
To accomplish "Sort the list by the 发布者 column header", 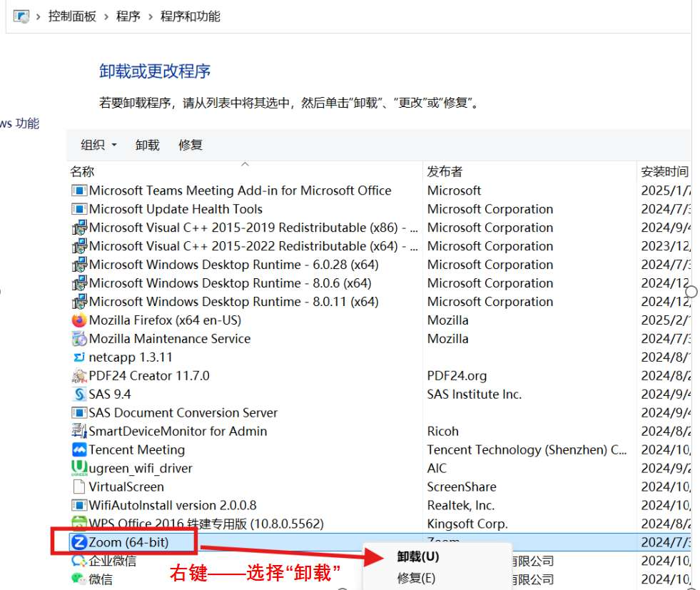I will tap(445, 171).
